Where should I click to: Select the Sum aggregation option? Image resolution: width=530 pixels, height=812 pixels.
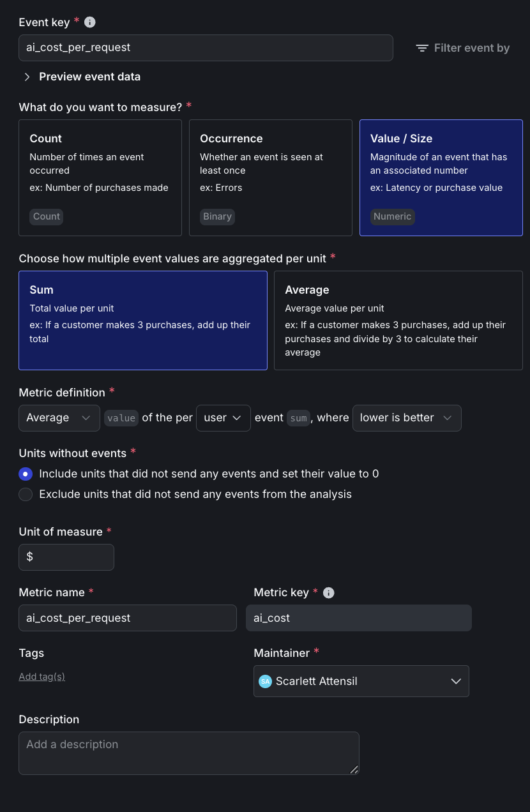click(x=142, y=320)
